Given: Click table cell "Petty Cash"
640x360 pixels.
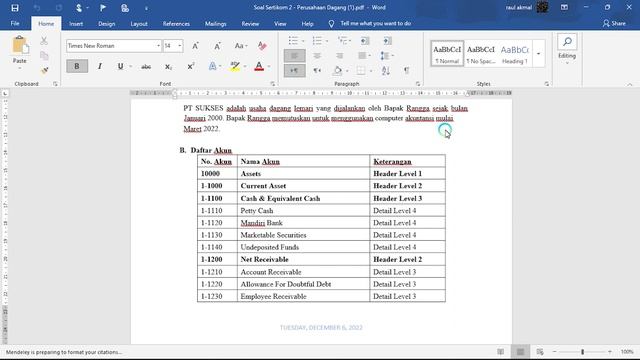Looking at the screenshot, I should click(x=303, y=211).
